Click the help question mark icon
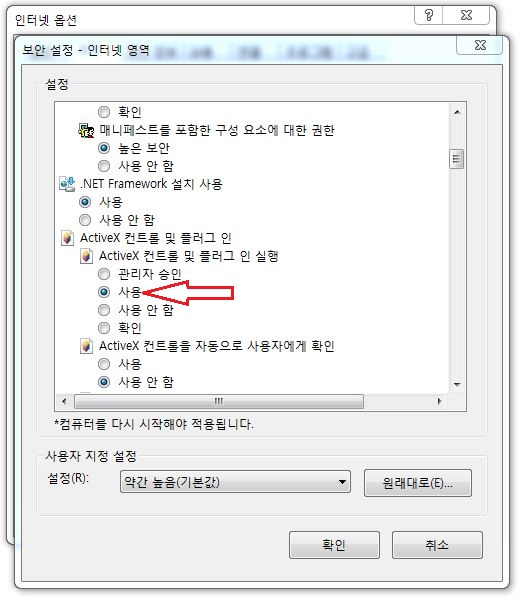 tap(429, 15)
